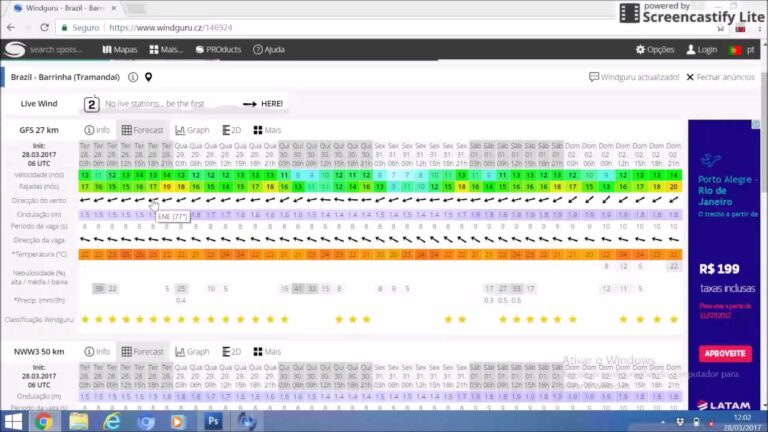
Task: Click the taskbar clock showing 12:02
Action: coord(742,417)
